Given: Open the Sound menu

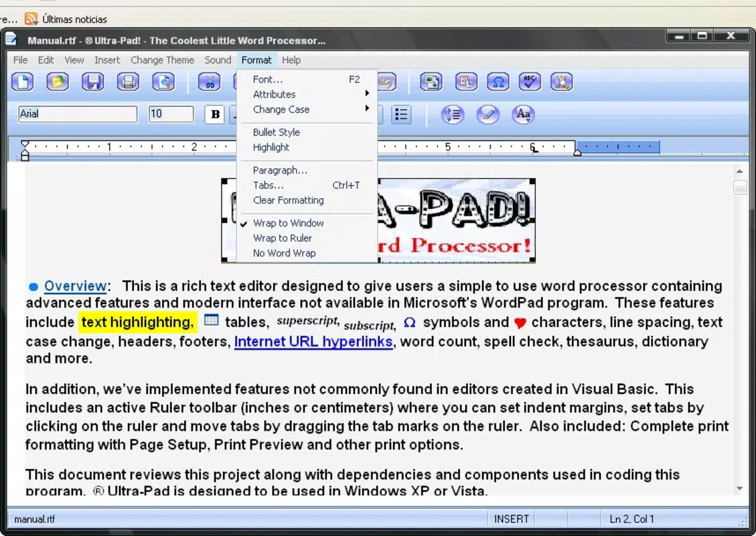Looking at the screenshot, I should (218, 60).
